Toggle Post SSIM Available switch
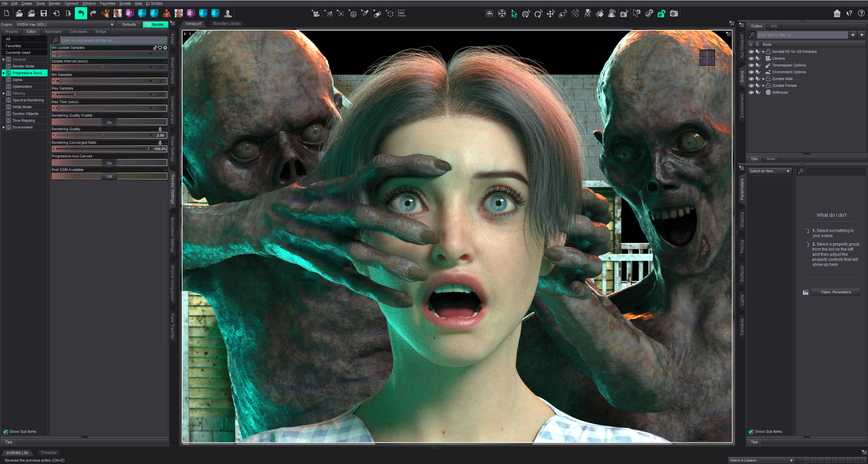Viewport: 868px width, 464px height. (x=109, y=176)
